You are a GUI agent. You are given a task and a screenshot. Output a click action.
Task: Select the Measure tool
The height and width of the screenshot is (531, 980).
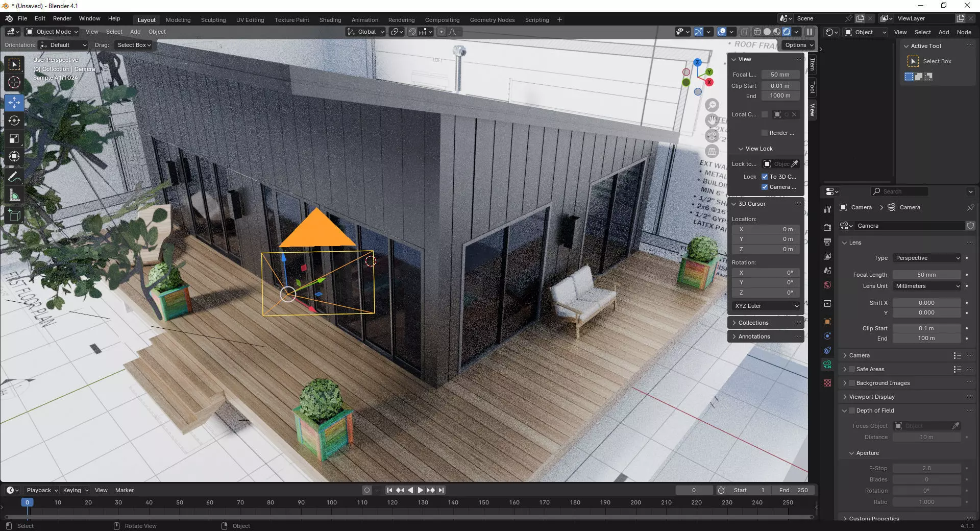click(14, 195)
